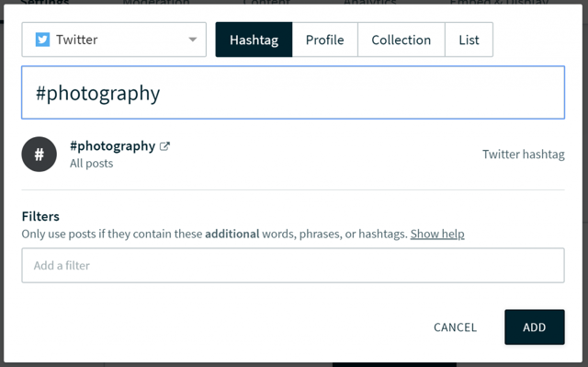Focus the Add a filter field

pos(293,265)
